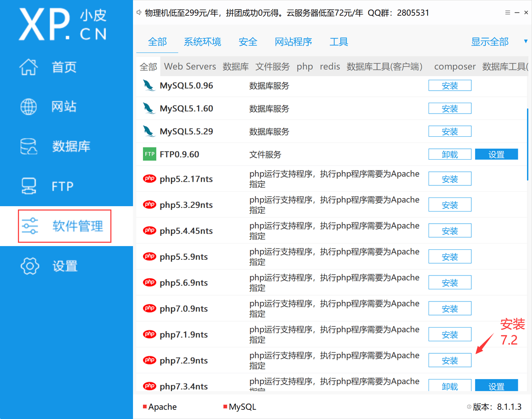Install MySQL5.5.29
The image size is (532, 419).
[450, 131]
